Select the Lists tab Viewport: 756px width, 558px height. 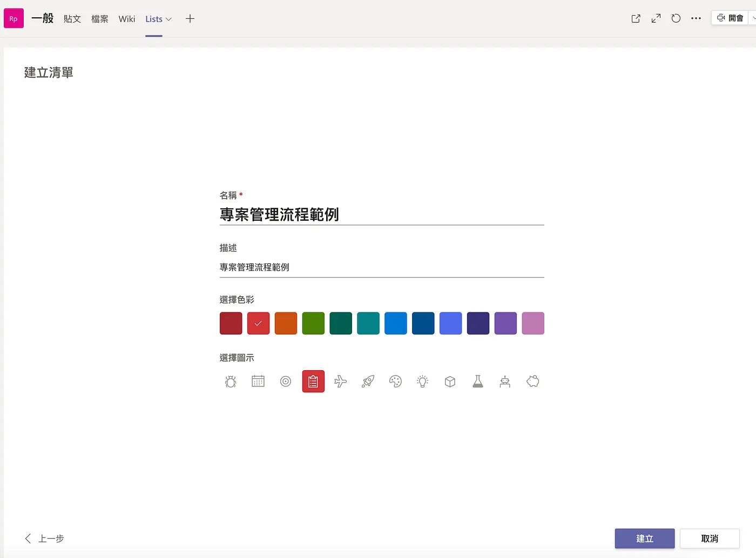point(154,19)
